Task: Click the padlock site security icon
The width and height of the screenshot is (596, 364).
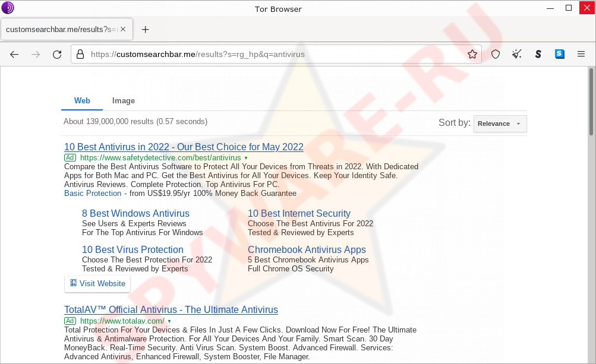Action: (80, 55)
